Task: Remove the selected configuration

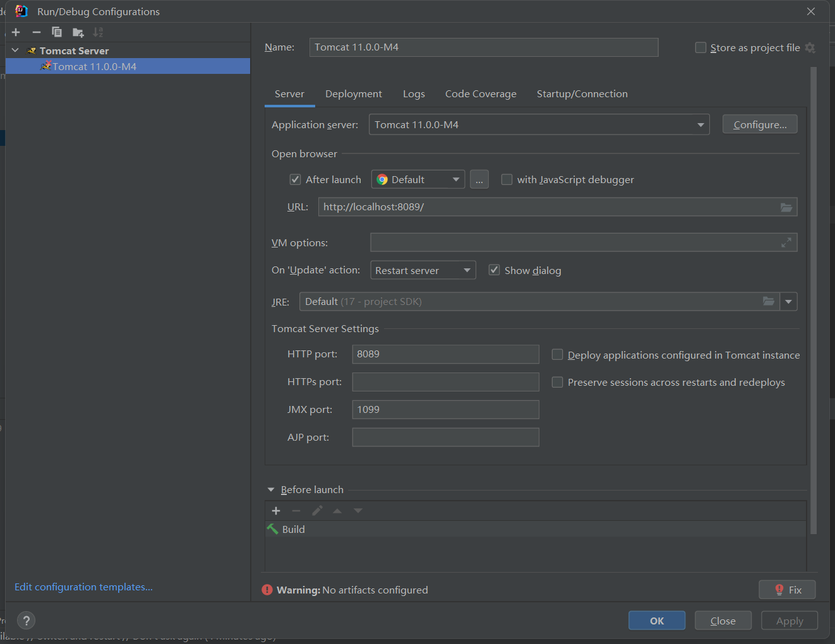Action: 37,32
